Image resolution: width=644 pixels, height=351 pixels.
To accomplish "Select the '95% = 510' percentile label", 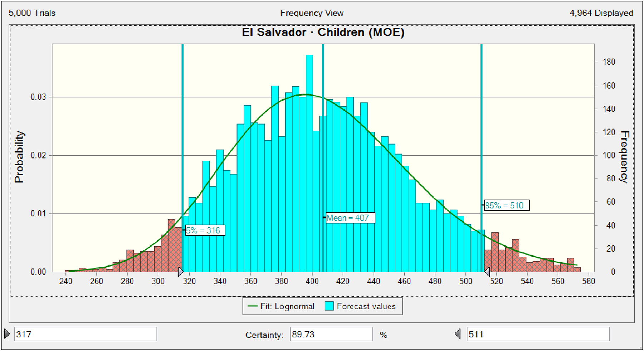I will coord(506,205).
